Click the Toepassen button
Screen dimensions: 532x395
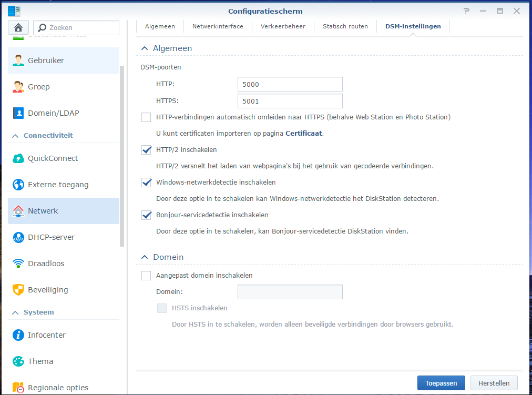coord(441,383)
